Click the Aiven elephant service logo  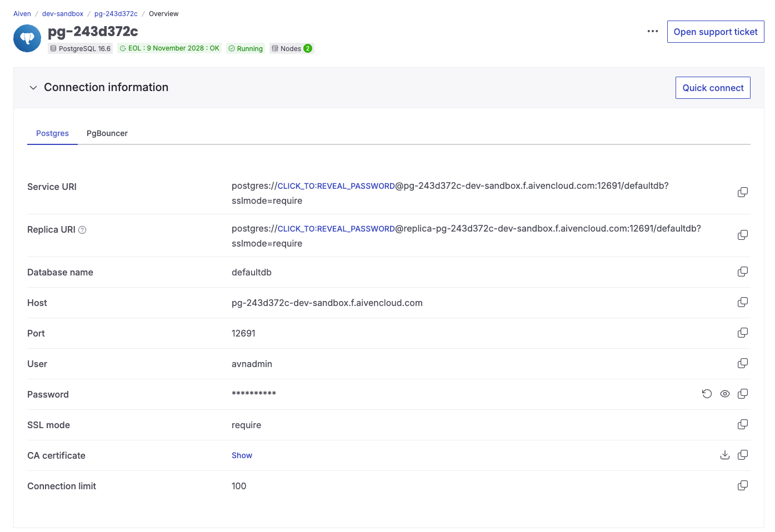[27, 38]
